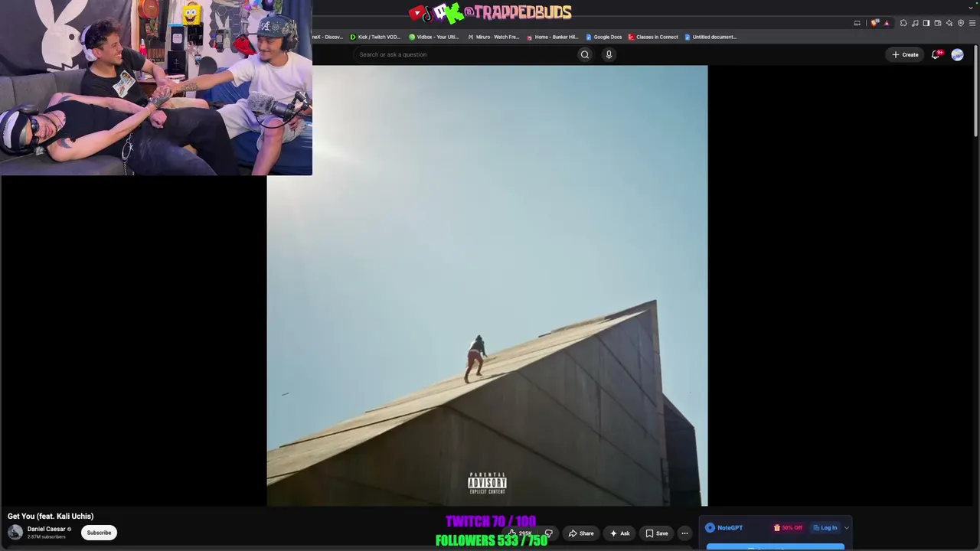Open YouTube notifications bell
Screen dimensions: 980x551
(x=936, y=54)
